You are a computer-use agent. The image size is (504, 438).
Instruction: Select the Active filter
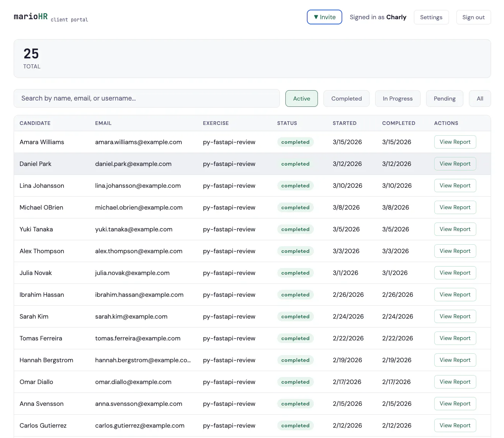coord(301,99)
